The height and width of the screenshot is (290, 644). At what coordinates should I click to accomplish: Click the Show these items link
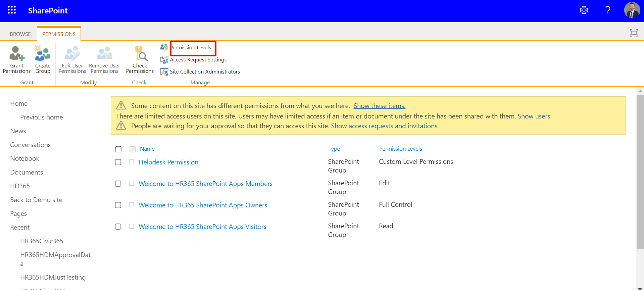pos(379,106)
